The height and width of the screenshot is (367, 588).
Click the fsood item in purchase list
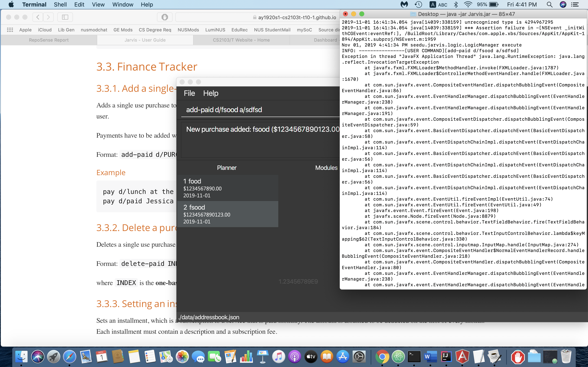(229, 213)
